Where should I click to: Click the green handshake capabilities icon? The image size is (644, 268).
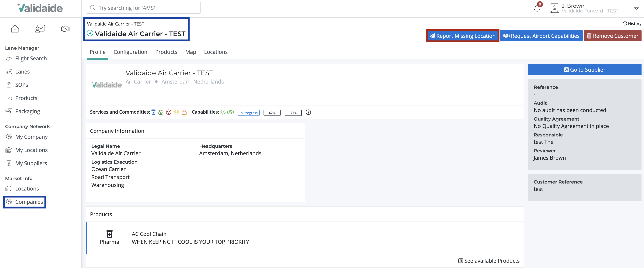(230, 112)
